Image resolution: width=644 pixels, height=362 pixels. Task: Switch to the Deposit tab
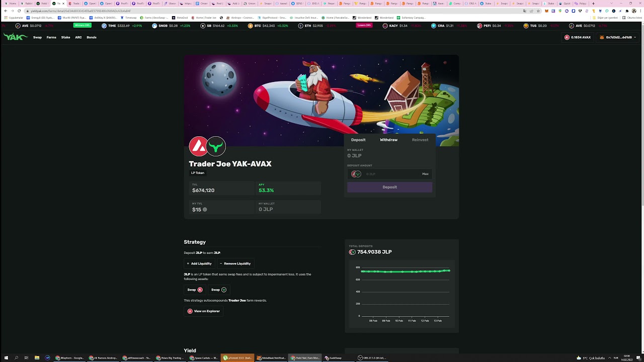[x=358, y=140]
